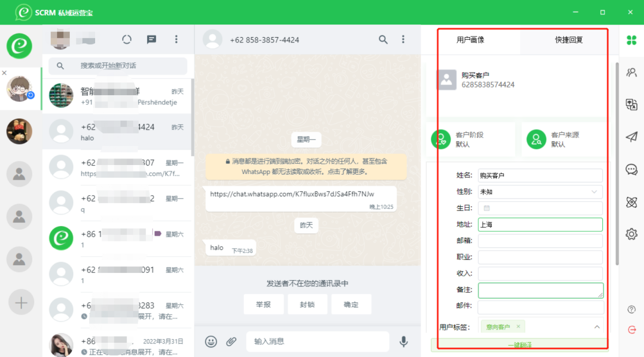
Task: Open the chat three-dot menu
Action: [x=403, y=39]
